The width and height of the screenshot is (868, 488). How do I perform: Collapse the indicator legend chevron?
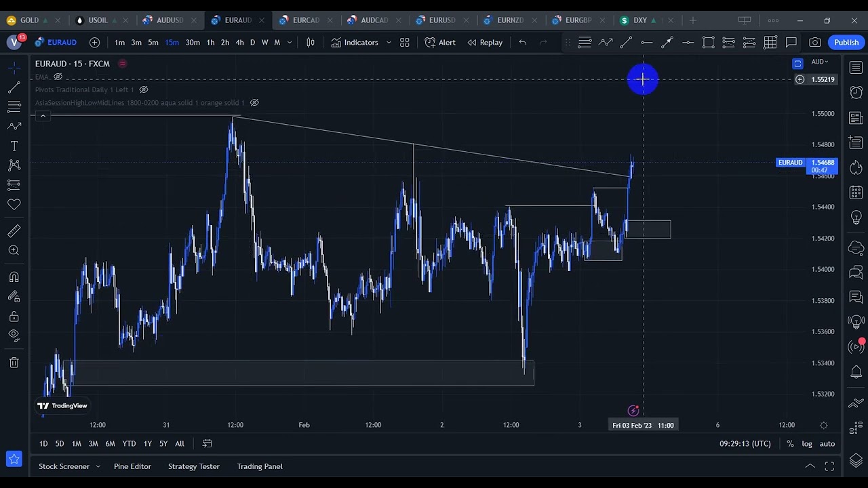[43, 116]
